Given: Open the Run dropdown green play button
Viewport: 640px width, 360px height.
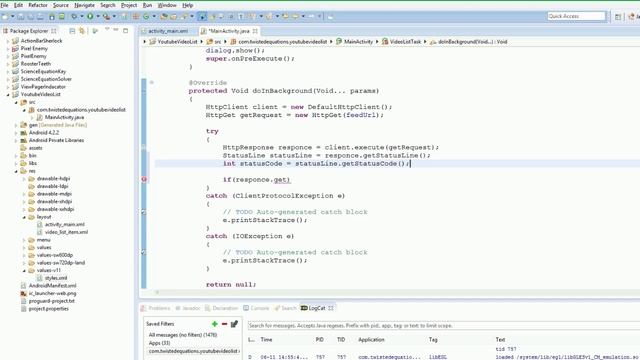Looking at the screenshot, I should 90,16.
